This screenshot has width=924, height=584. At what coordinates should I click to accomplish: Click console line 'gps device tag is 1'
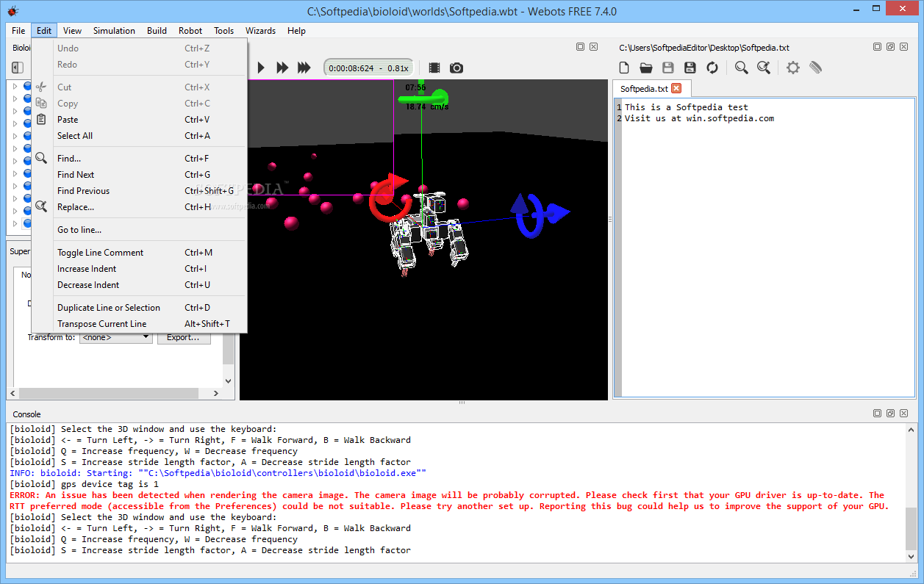pos(84,484)
